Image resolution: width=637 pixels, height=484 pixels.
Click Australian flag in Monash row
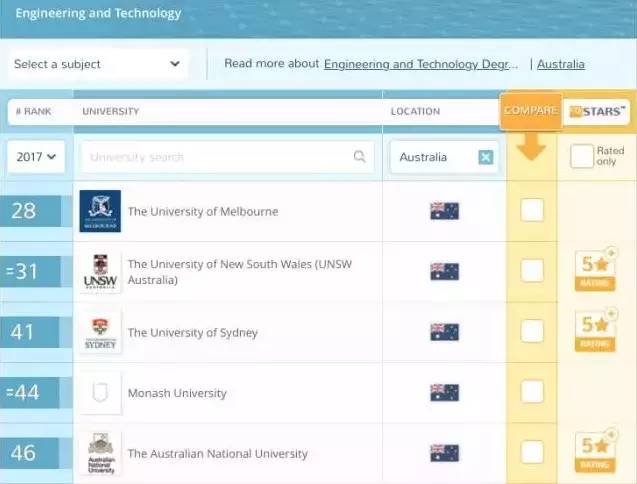coord(444,393)
